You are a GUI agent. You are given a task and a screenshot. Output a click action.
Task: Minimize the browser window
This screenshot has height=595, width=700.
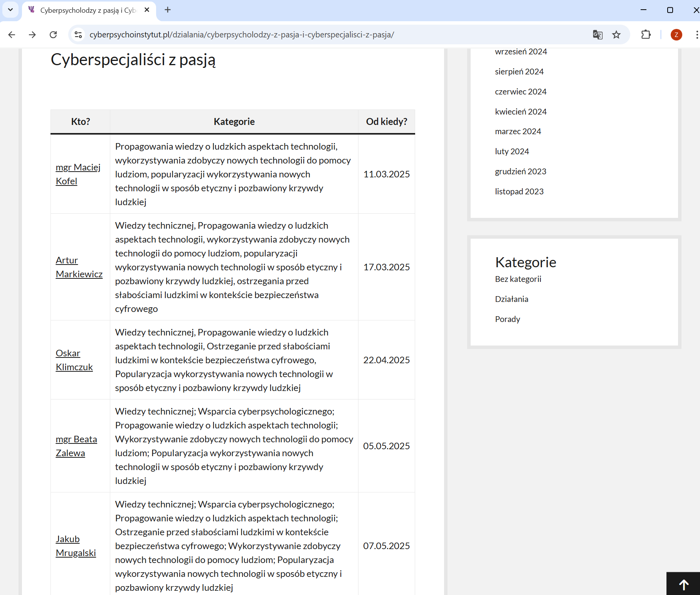click(643, 10)
